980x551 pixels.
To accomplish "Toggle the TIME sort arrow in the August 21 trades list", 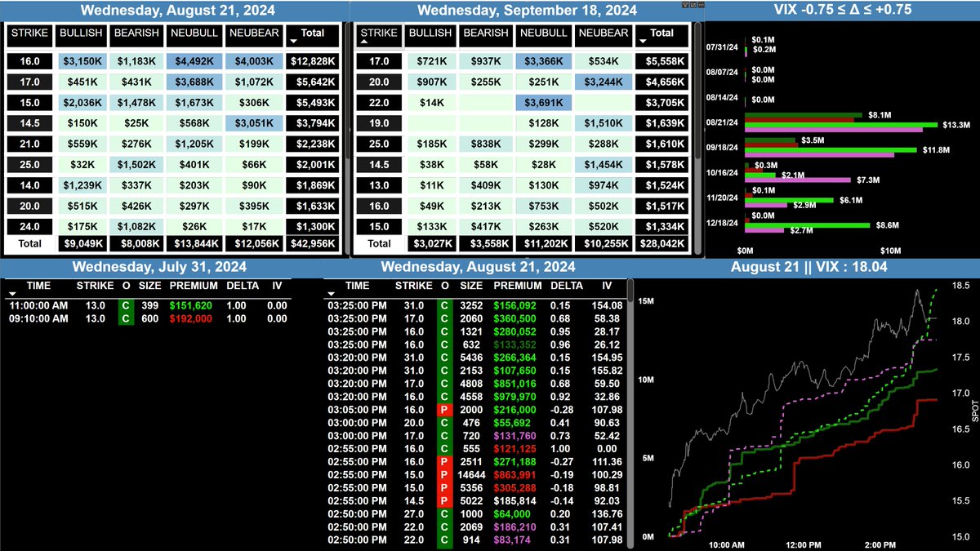I will coord(331,295).
